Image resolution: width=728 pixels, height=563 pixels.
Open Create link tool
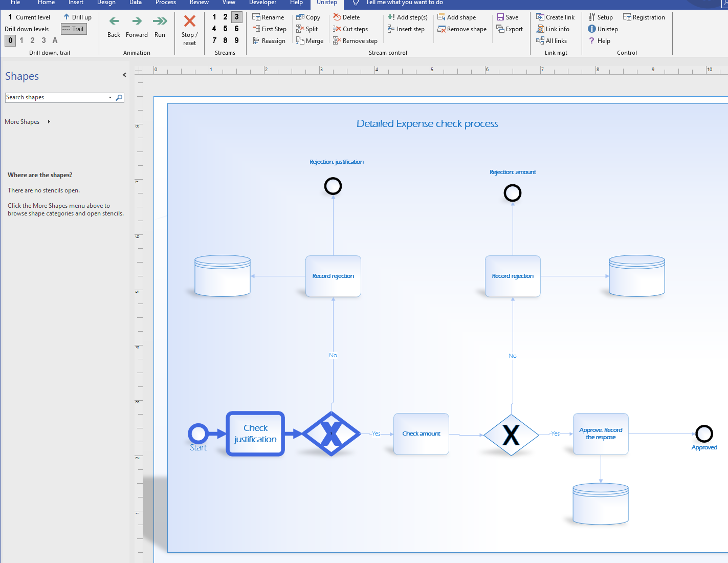click(555, 17)
